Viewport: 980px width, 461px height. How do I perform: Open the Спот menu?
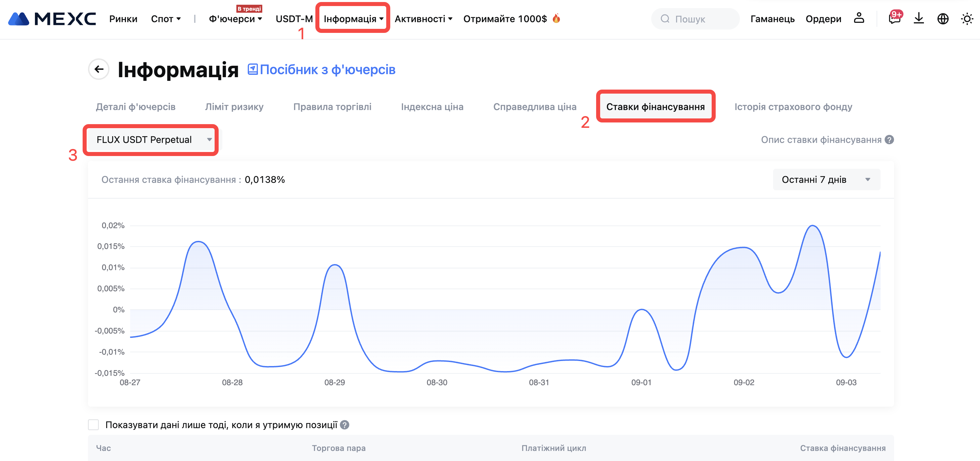point(166,19)
